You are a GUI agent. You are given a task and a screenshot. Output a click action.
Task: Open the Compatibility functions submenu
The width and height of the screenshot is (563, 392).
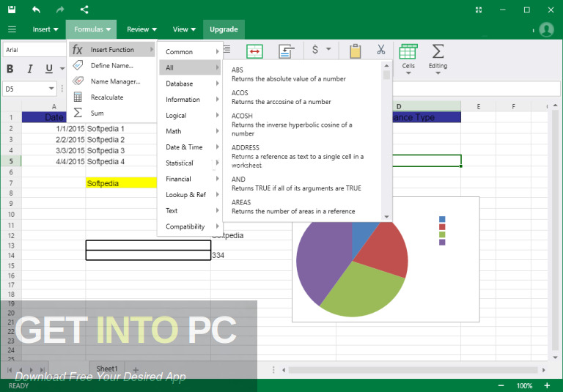pos(190,226)
